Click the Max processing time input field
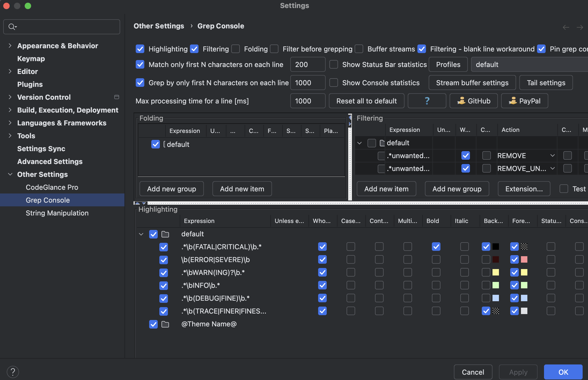 [x=308, y=101]
